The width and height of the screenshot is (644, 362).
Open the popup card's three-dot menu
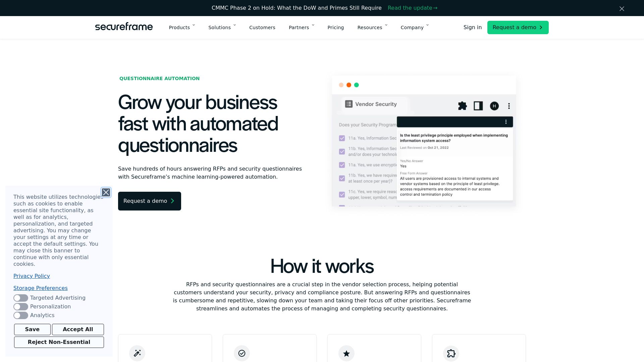[x=506, y=122]
